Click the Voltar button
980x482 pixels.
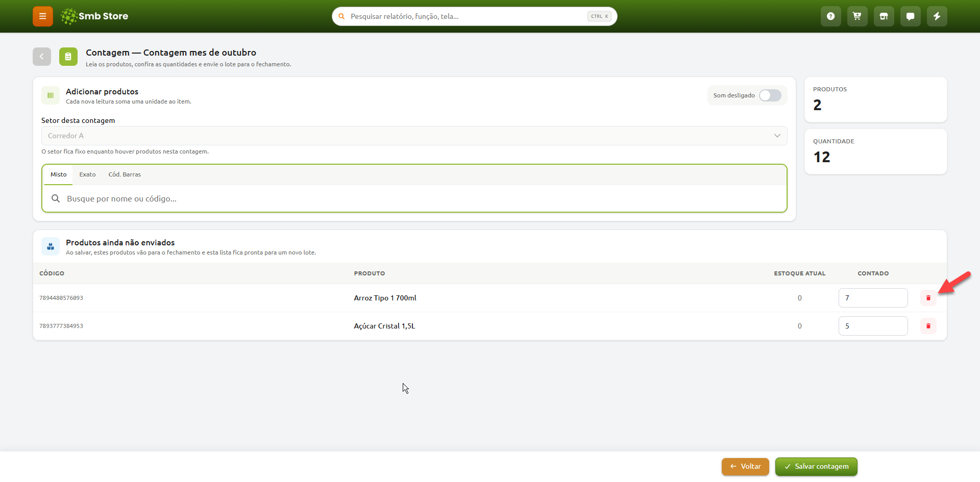745,467
